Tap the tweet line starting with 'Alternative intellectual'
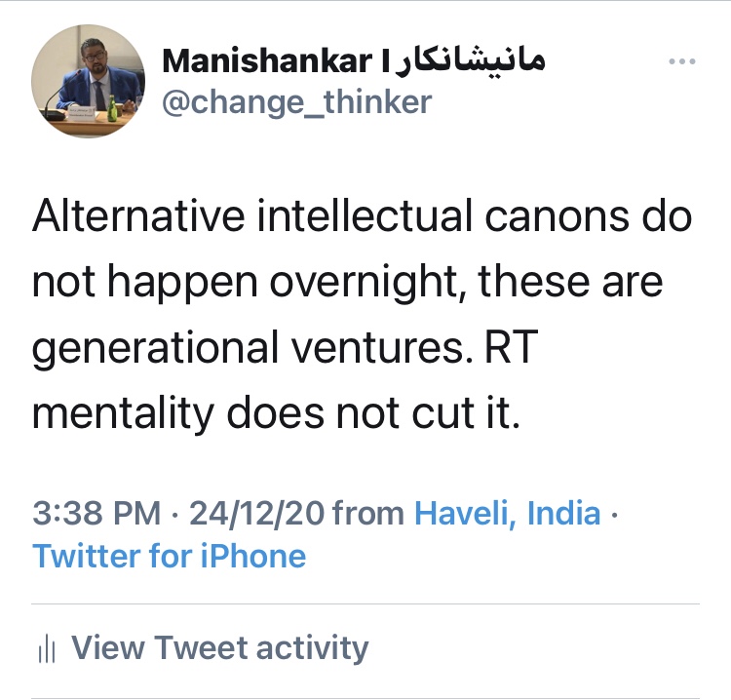The image size is (731, 700). point(362,215)
